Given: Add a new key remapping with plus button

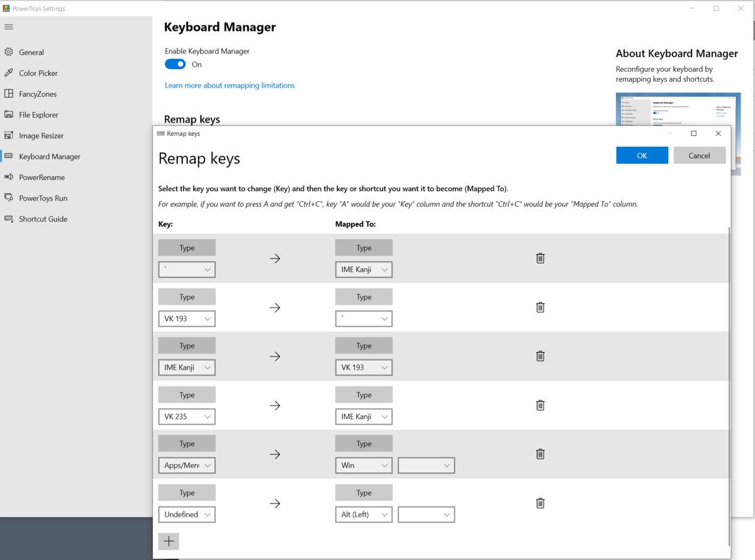Looking at the screenshot, I should (169, 541).
